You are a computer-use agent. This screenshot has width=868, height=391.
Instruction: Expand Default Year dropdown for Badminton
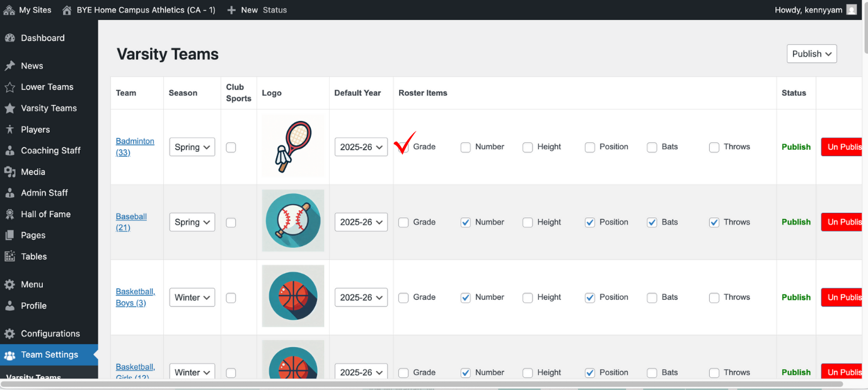[x=361, y=147]
